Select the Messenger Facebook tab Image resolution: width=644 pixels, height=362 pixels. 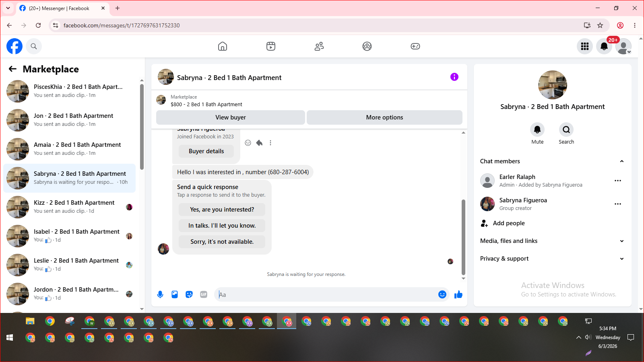[62, 8]
